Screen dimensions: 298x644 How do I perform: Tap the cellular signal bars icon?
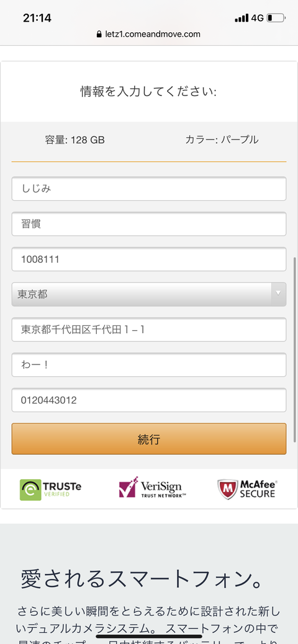(x=242, y=18)
